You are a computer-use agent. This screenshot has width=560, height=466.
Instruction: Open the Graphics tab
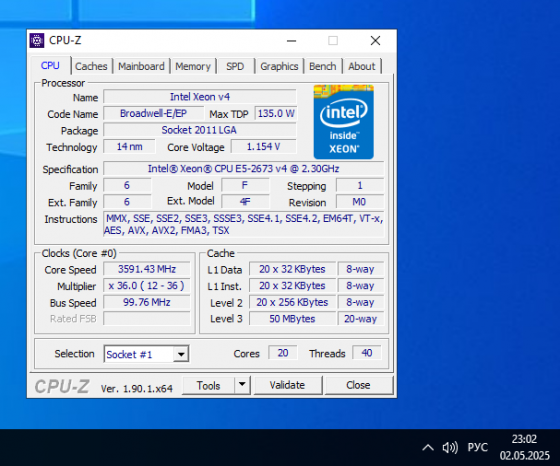279,66
